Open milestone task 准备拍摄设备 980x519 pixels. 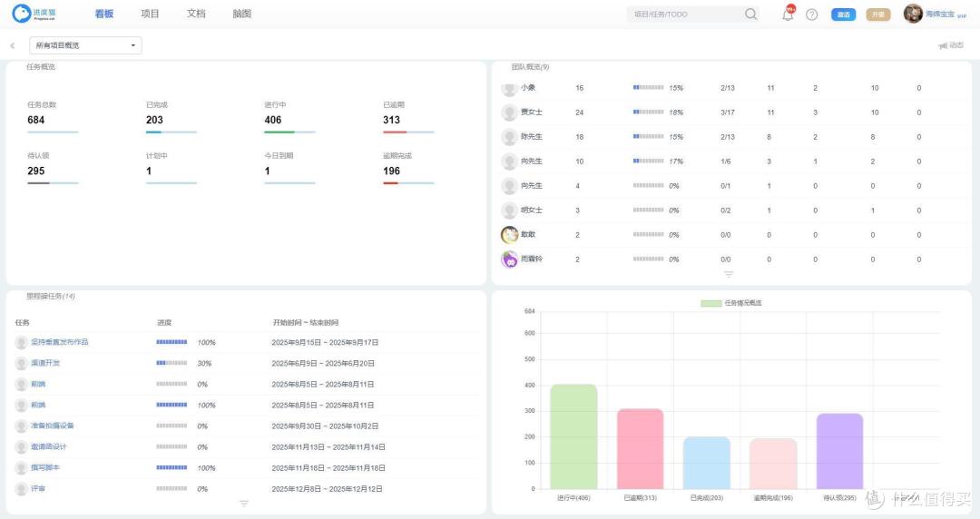[x=53, y=426]
